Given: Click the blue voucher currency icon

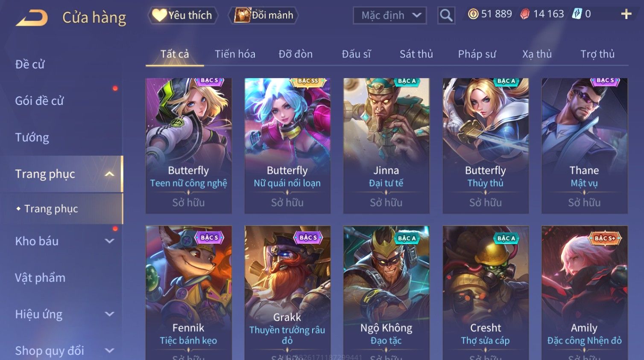Looking at the screenshot, I should pyautogui.click(x=577, y=14).
